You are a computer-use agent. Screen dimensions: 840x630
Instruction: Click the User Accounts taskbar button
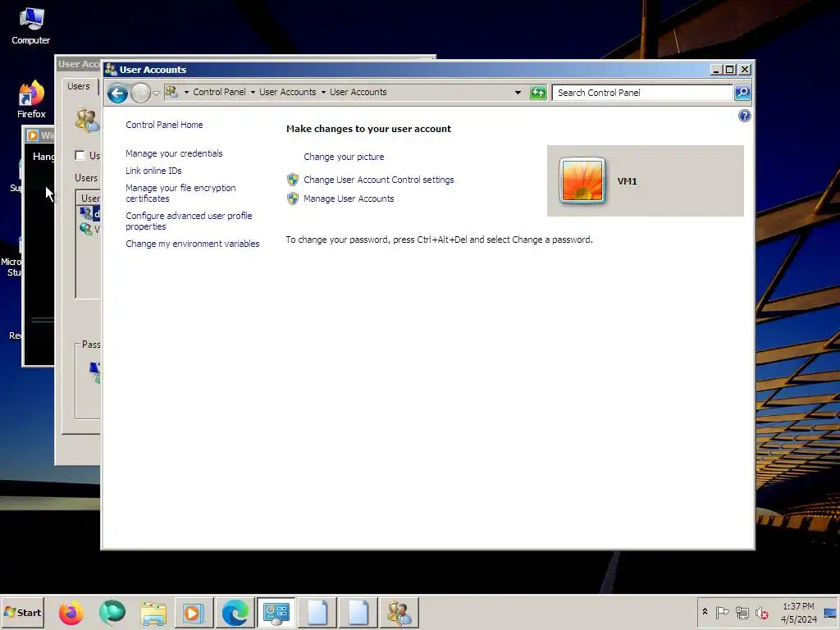[x=399, y=613]
